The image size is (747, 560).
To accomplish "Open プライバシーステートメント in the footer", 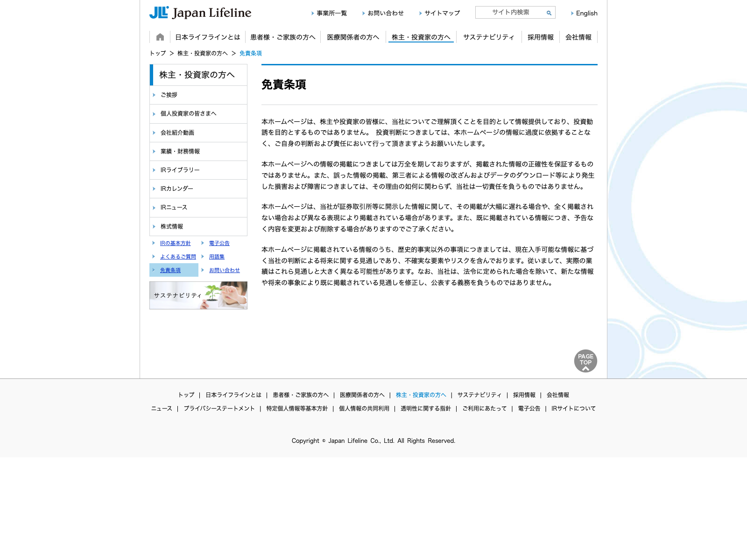I will (219, 408).
